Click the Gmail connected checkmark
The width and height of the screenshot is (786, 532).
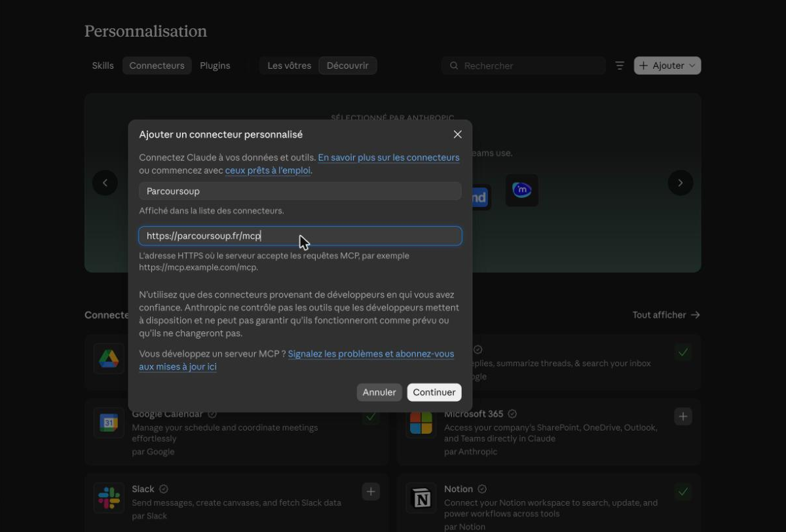coord(683,352)
